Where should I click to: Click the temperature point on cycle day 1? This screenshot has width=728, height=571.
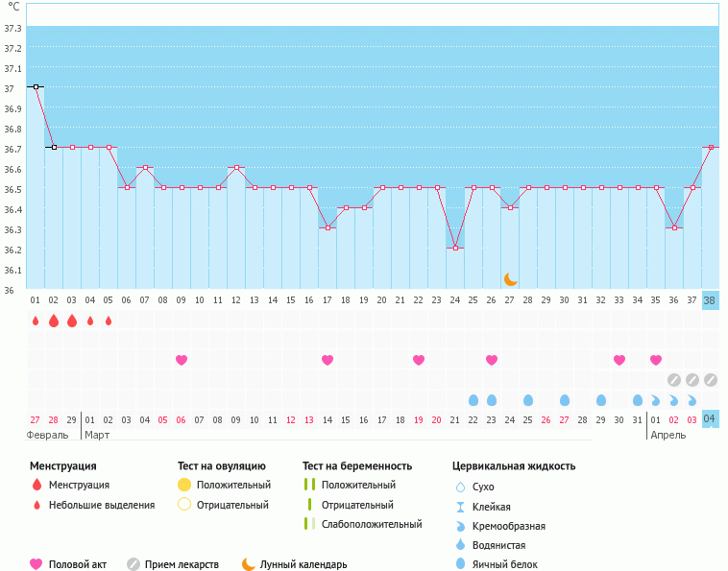(36, 86)
